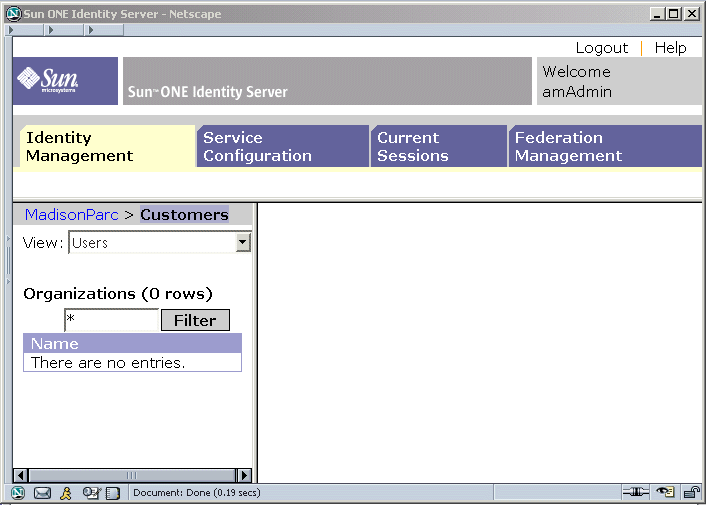
Task: Go to the MadisonParc breadcrumb link
Action: 72,215
